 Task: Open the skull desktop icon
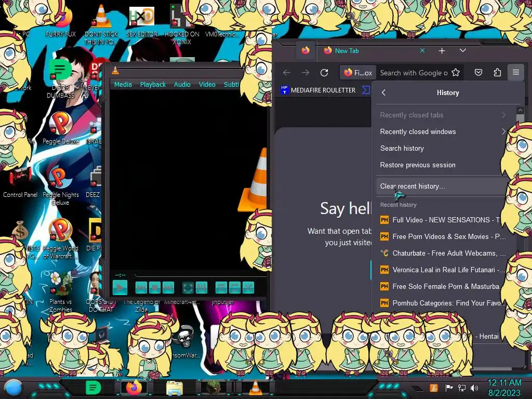(185, 337)
